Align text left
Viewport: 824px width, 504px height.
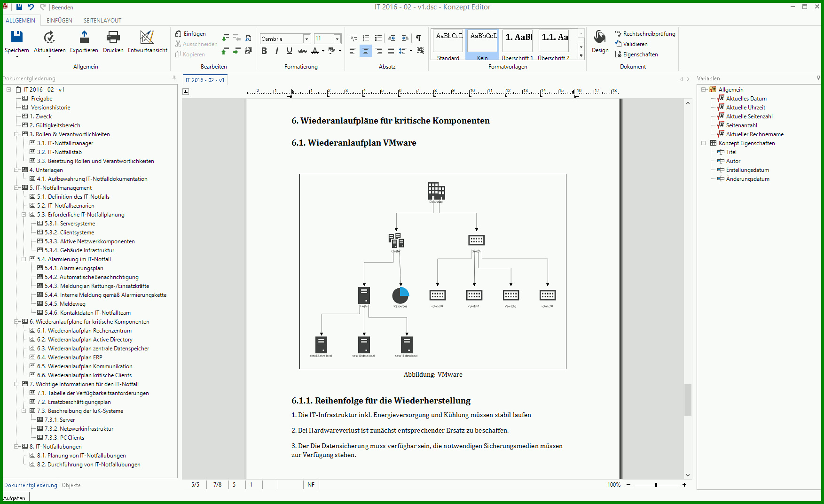tap(353, 51)
